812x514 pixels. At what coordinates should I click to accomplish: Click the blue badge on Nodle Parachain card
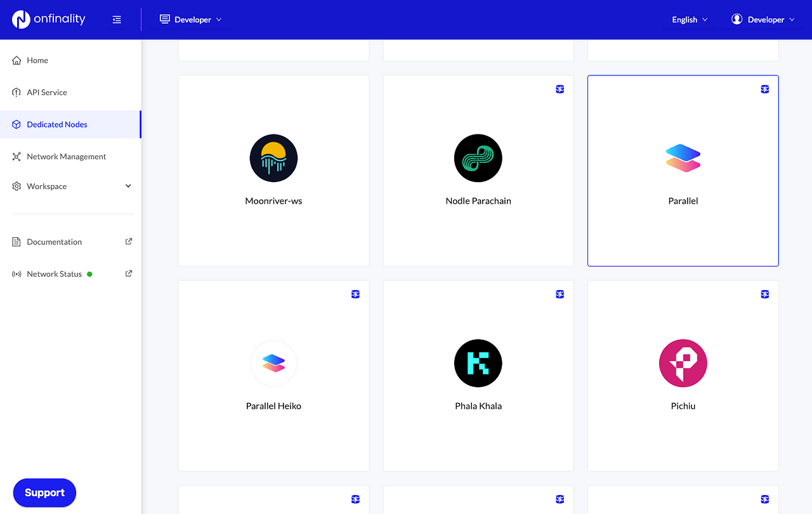coord(560,89)
